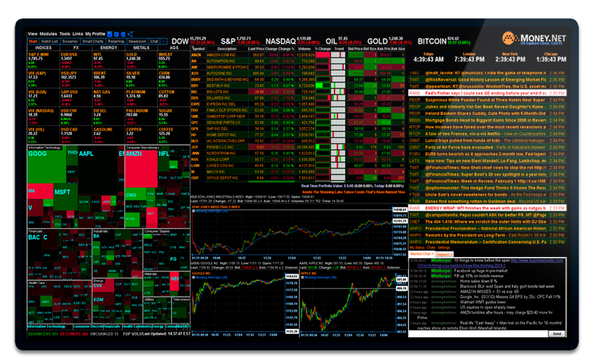Close the Market Chat tab with its X

(x=432, y=254)
